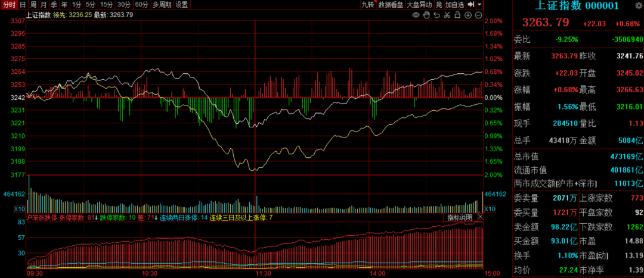Click 振幅 value 1.56%

point(568,107)
